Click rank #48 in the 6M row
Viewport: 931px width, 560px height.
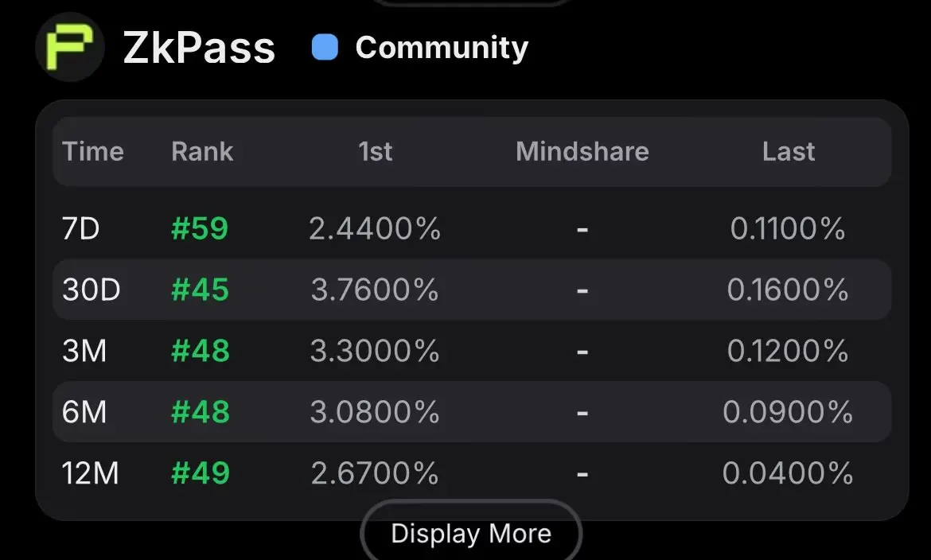pos(200,412)
